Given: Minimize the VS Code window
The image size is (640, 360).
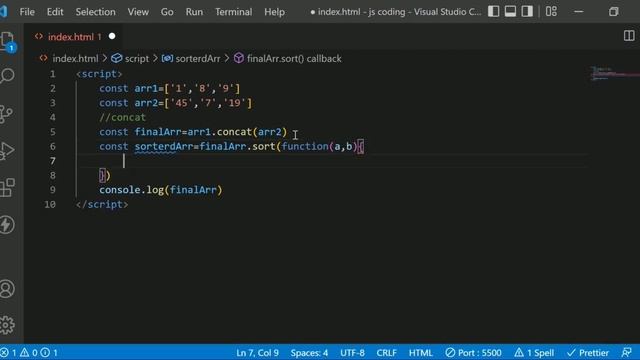Looking at the screenshot, I should (579, 11).
